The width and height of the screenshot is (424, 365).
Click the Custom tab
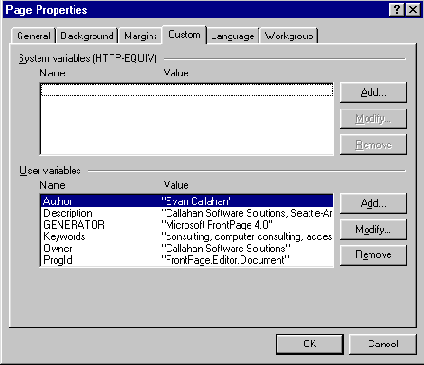tap(184, 35)
